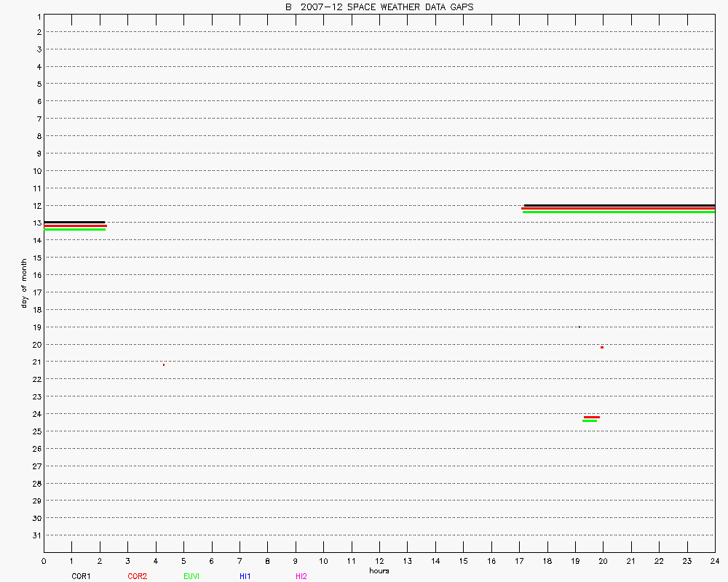
Task: Click the green EUVI gap bar on day 13
Action: [x=74, y=229]
